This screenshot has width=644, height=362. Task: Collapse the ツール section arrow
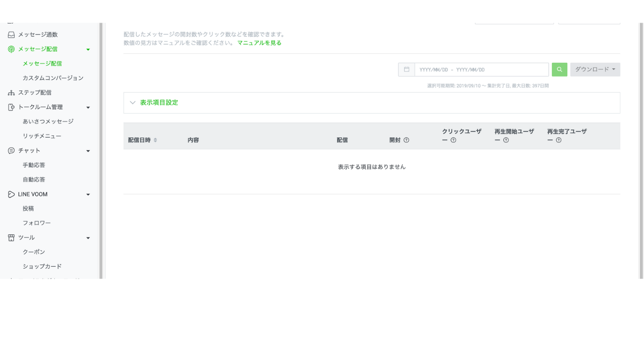(88, 239)
